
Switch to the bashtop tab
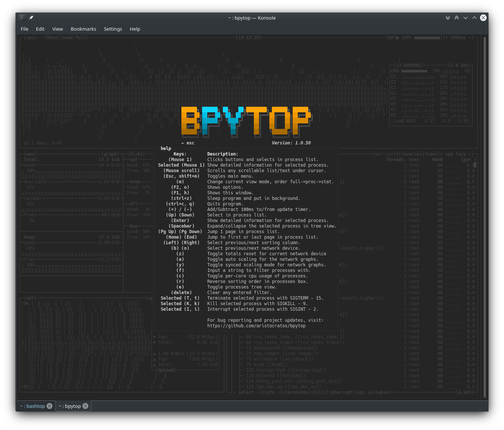pyautogui.click(x=33, y=406)
